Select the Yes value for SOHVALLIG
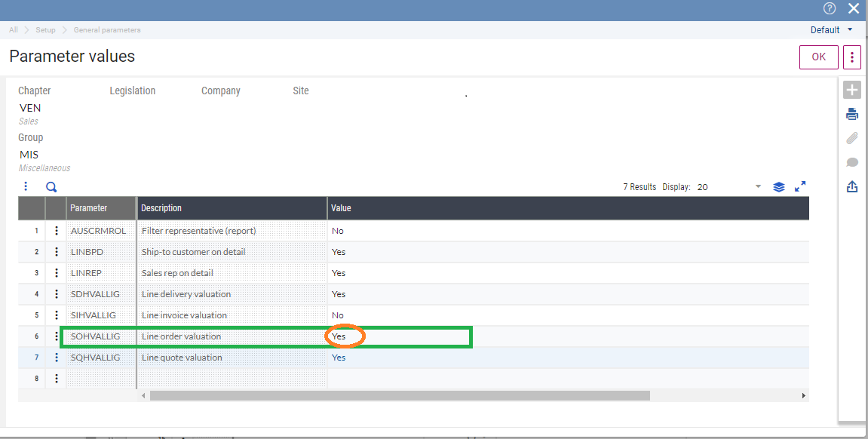The image size is (868, 439). click(338, 336)
